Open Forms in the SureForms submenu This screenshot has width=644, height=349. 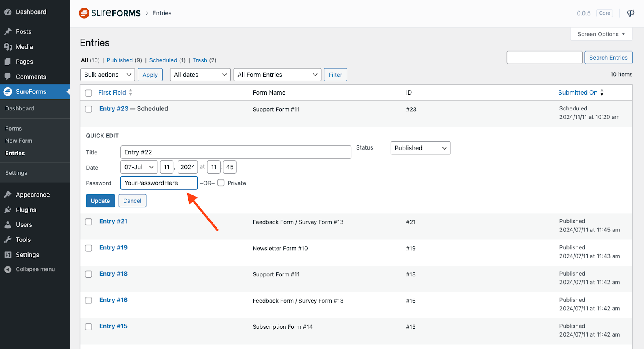[x=14, y=128]
